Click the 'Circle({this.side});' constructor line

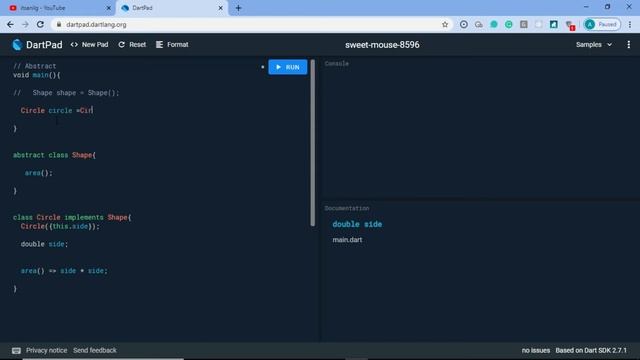pos(60,226)
